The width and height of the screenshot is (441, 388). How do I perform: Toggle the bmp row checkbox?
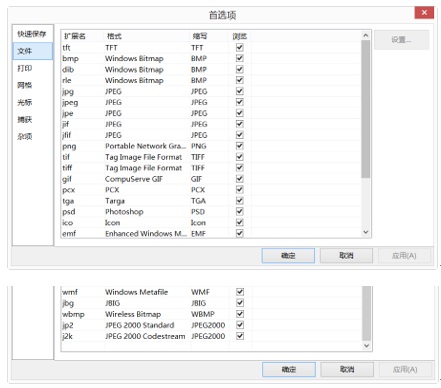[x=239, y=58]
